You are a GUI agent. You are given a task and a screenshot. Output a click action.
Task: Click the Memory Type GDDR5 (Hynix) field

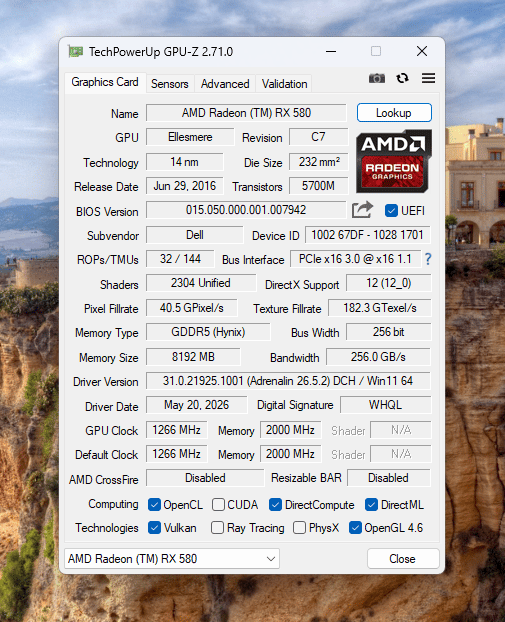pyautogui.click(x=208, y=332)
